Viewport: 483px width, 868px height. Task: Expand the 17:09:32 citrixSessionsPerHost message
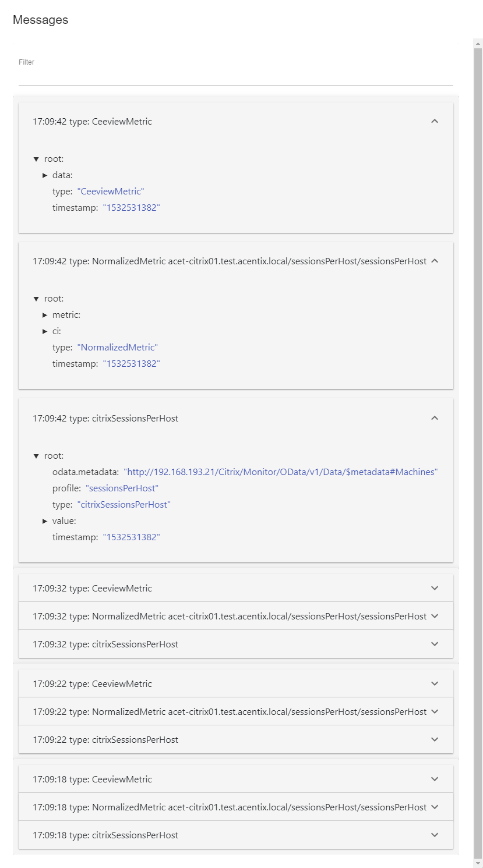click(434, 644)
